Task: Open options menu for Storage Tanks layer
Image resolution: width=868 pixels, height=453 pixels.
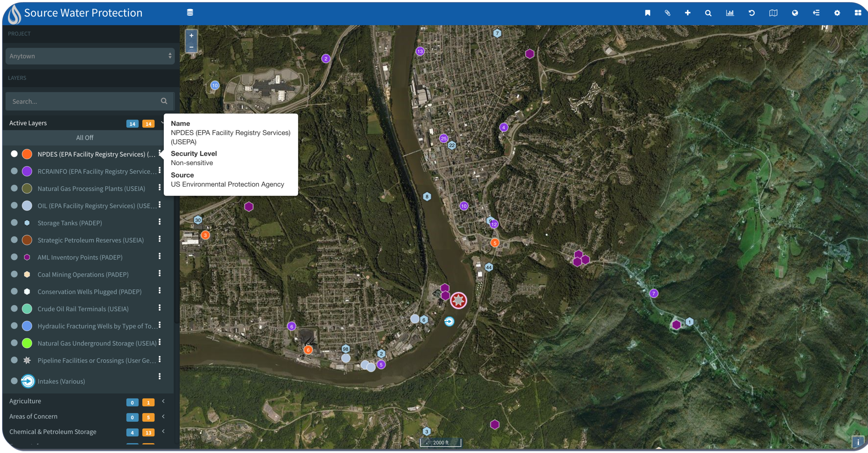Action: [x=159, y=222]
